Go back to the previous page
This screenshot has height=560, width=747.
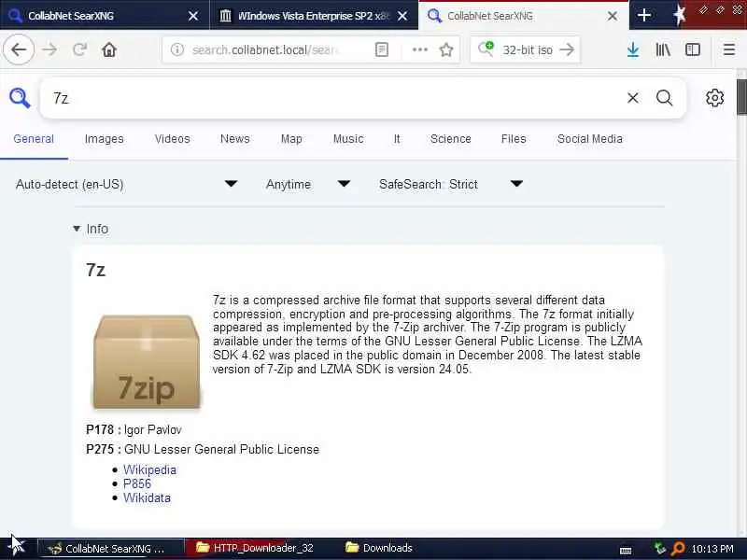[19, 49]
